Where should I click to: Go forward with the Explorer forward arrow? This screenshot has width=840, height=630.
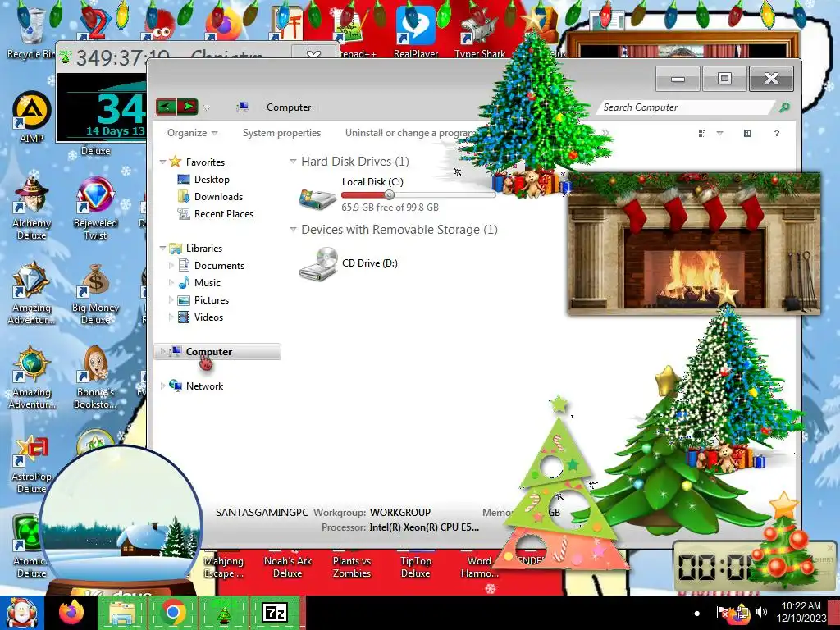point(188,107)
